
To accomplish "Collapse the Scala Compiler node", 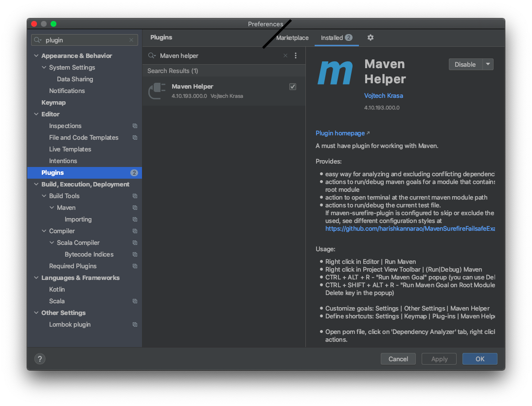I will (x=52, y=242).
